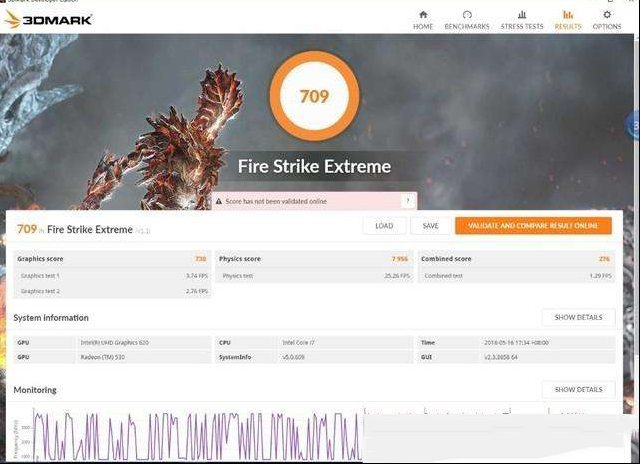This screenshot has height=464, width=640.
Task: Click the Graphics test 2 row
Action: click(x=112, y=291)
